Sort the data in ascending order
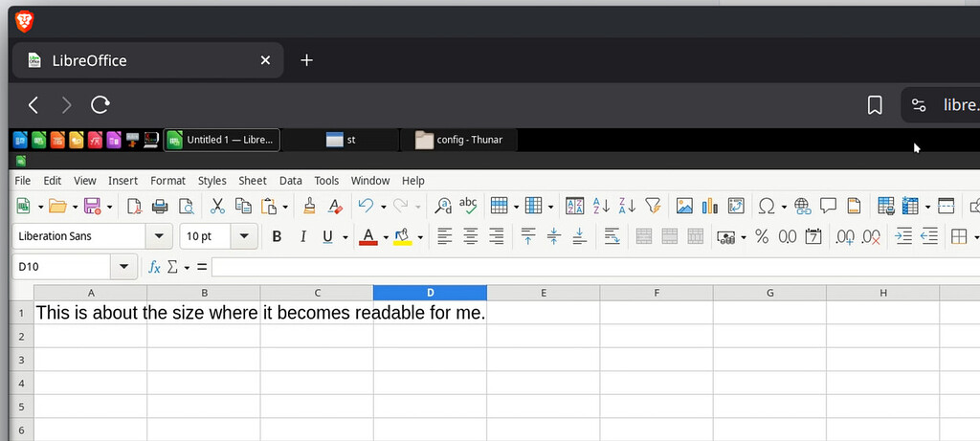The width and height of the screenshot is (980, 441). [601, 206]
